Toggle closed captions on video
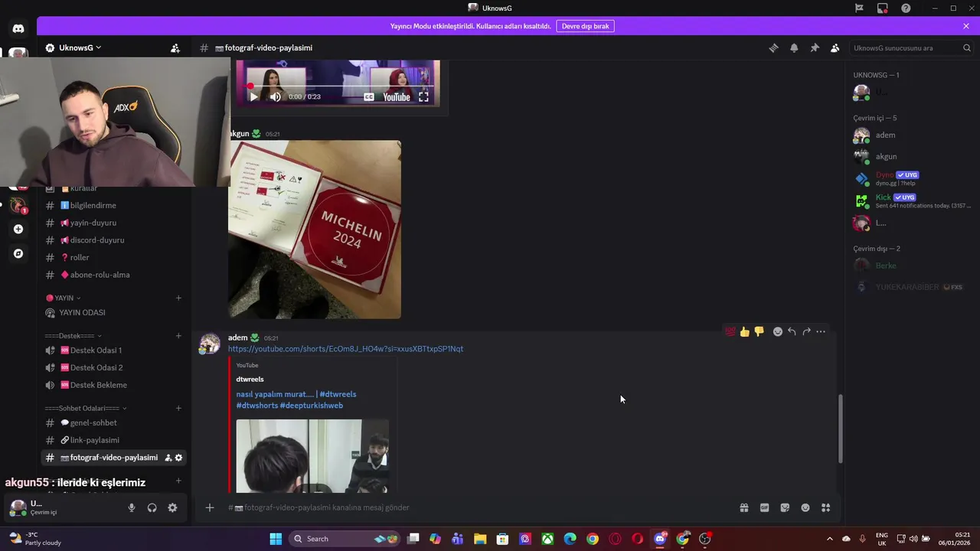Screen dimensions: 980x551 click(x=369, y=97)
